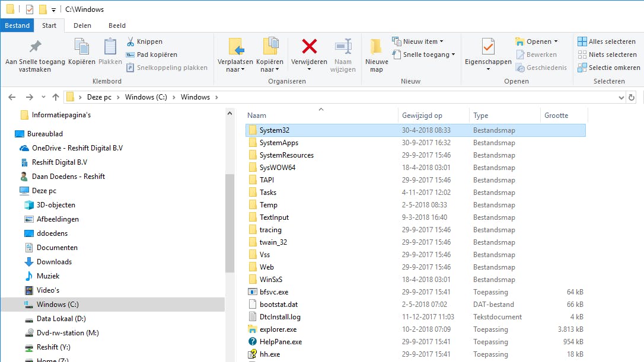Refresh the folder view
Viewport: 644px width, 362px height.
point(632,97)
